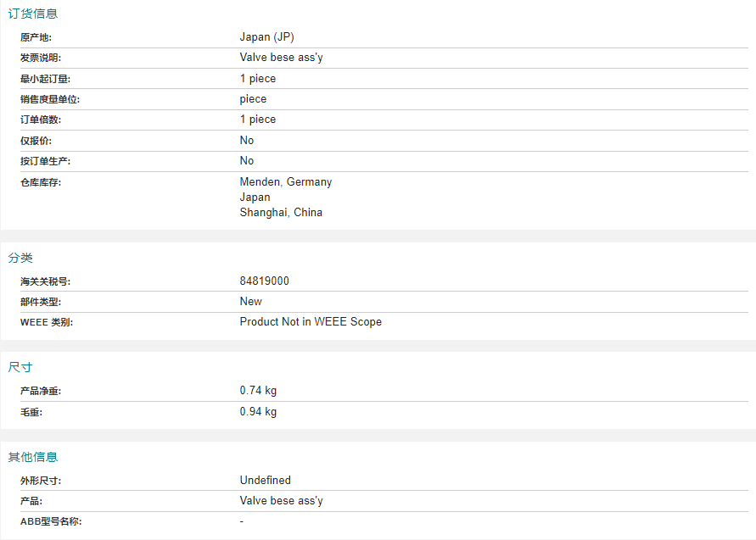Click the 0.94 kg gross weight value

click(x=258, y=411)
